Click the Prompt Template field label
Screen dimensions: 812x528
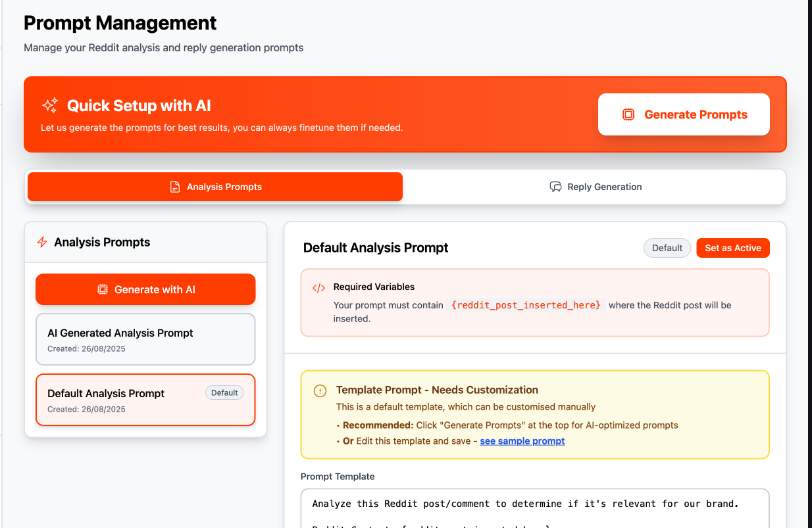(338, 476)
